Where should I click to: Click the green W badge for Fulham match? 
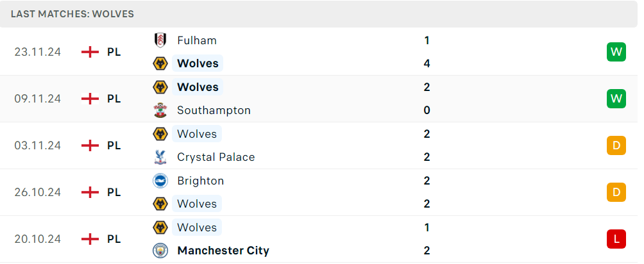(616, 52)
